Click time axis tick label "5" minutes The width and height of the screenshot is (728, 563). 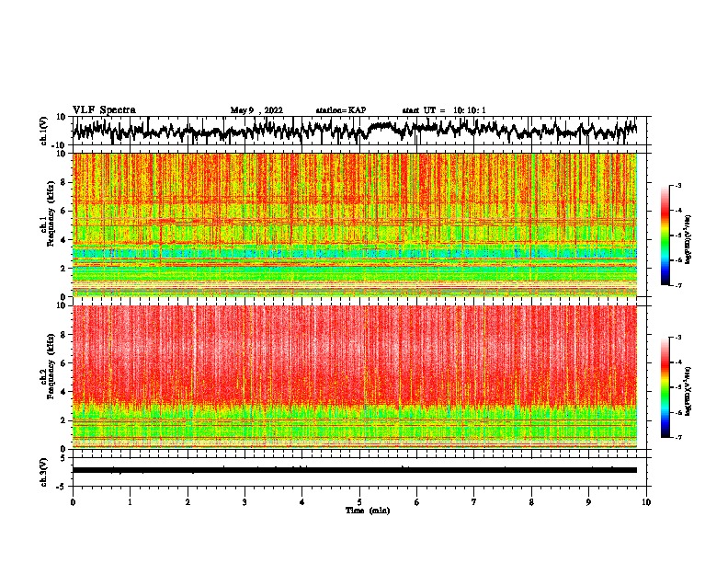[359, 502]
